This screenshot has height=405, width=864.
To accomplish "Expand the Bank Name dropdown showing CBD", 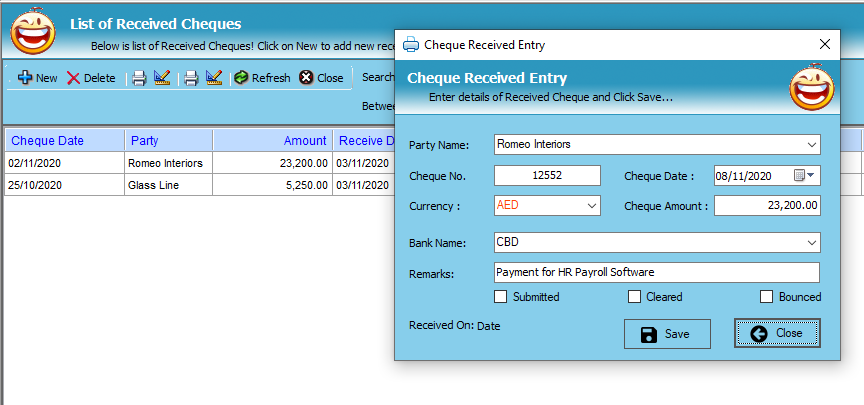I will [x=811, y=242].
